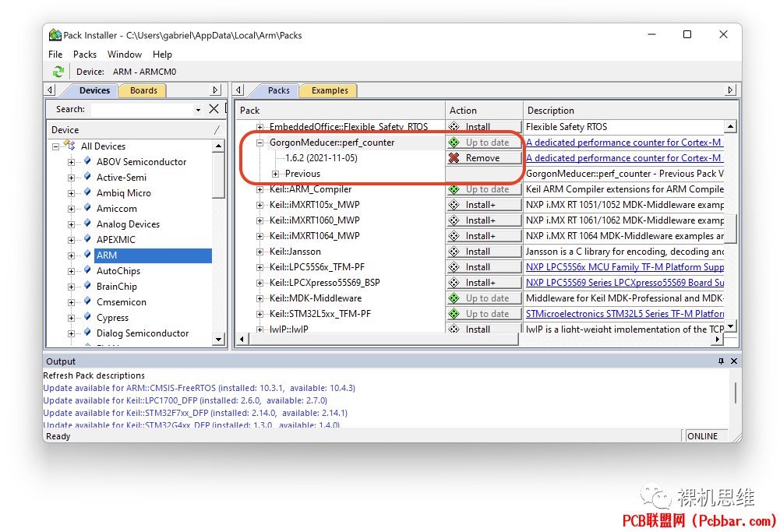Click the packs list horizontal scrollbar
Viewport: 780px width, 532px height.
383,339
